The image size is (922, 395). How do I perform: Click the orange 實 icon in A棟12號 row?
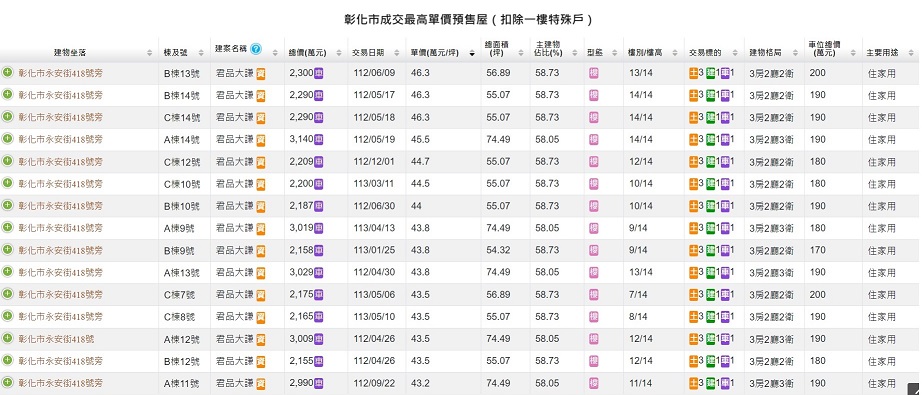pos(260,339)
